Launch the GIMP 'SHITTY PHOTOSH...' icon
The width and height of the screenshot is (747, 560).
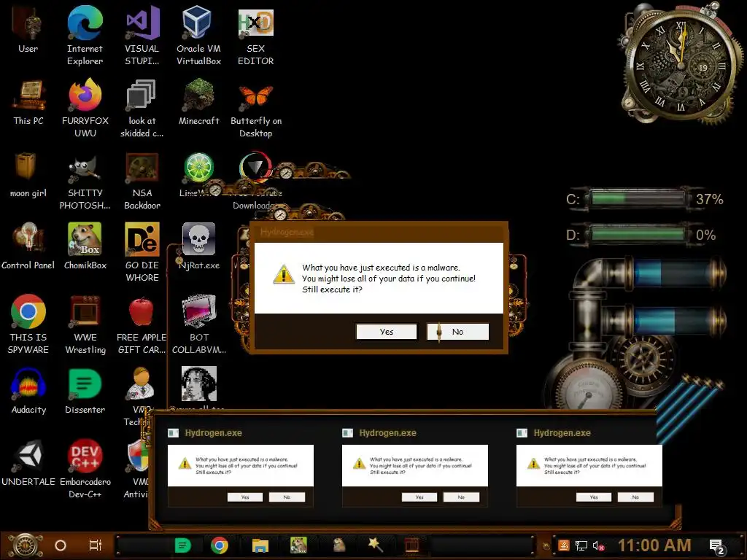85,181
